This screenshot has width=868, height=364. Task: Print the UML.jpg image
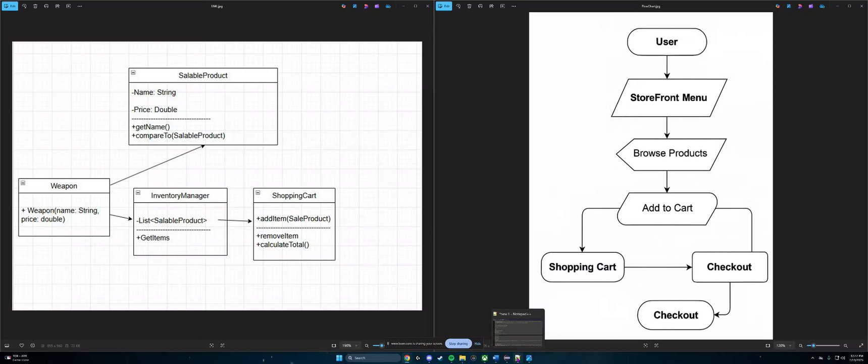point(46,6)
